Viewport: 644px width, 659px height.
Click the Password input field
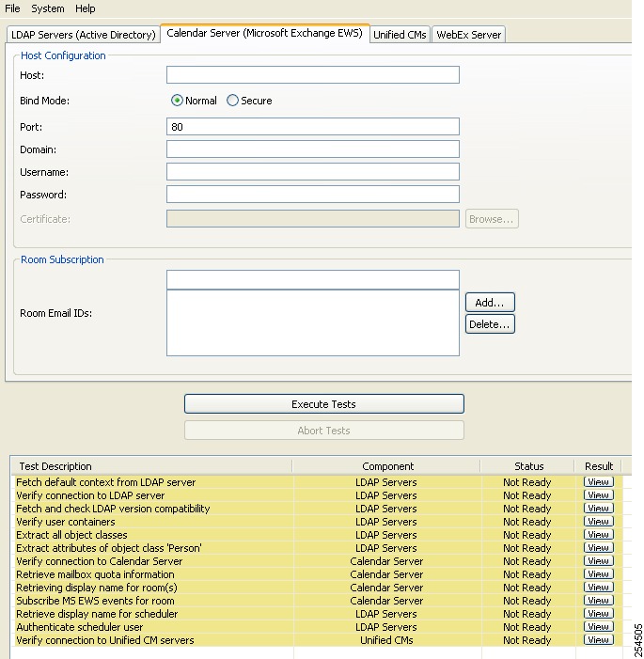click(313, 195)
